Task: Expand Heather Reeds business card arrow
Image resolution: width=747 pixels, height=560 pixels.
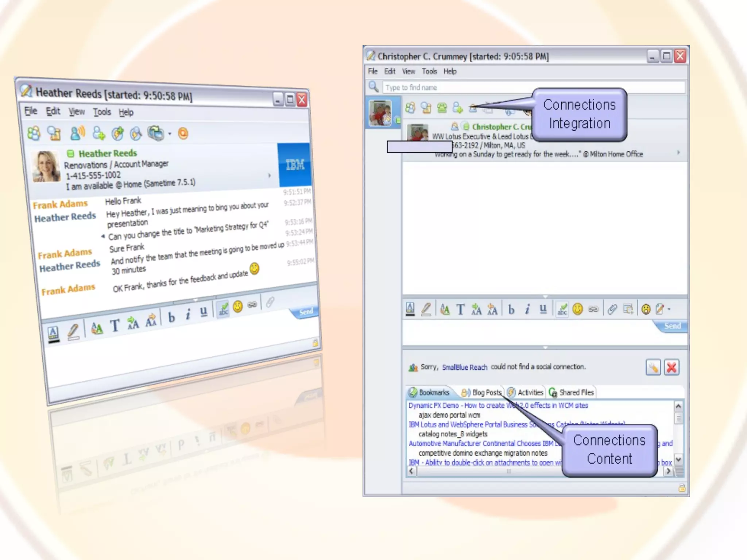Action: click(270, 175)
